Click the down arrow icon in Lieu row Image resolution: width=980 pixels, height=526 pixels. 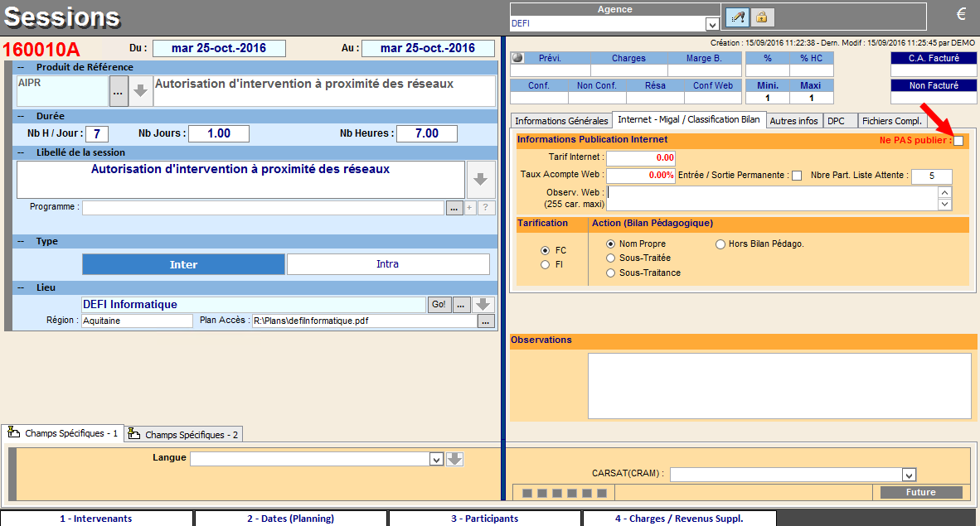pos(484,305)
